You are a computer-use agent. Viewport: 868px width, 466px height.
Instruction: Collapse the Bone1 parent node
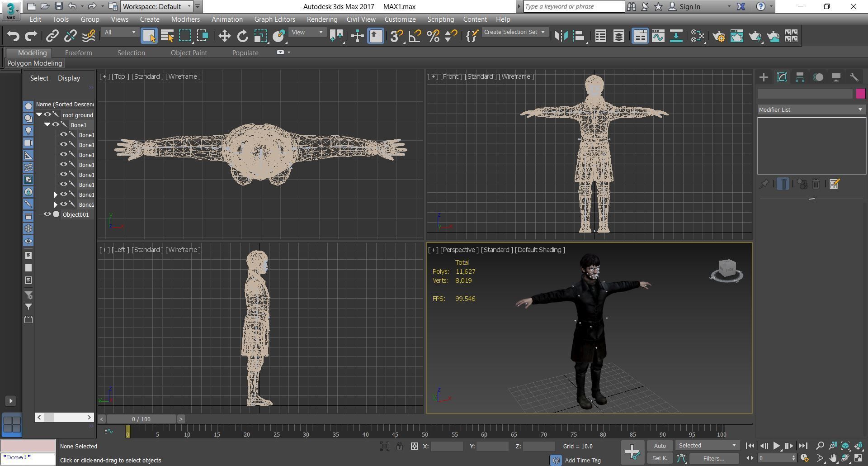pyautogui.click(x=47, y=125)
